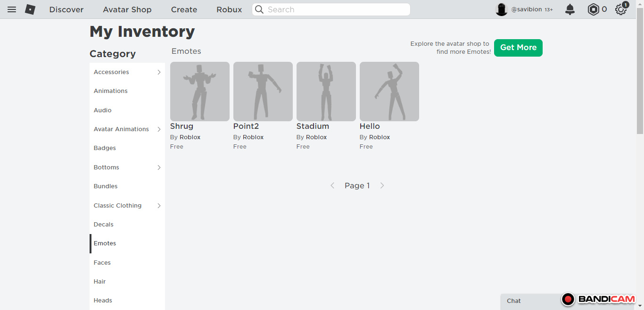Open the settings gear icon
Image resolution: width=644 pixels, height=310 pixels.
coord(621,9)
